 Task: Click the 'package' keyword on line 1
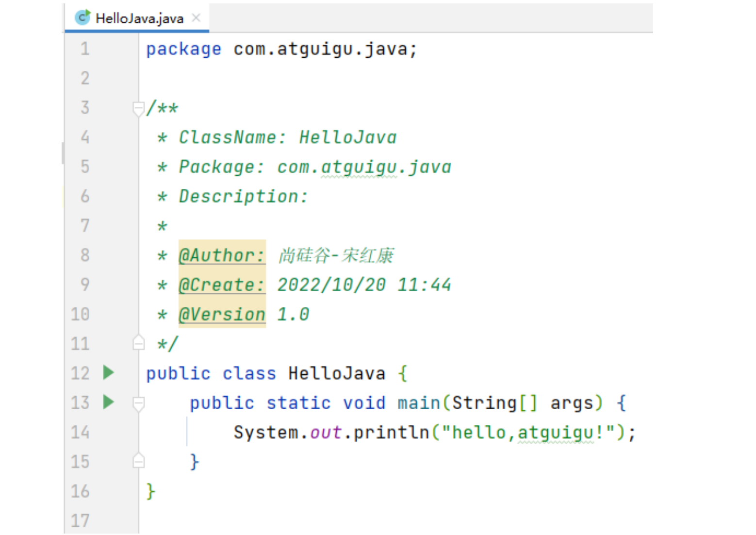point(183,50)
